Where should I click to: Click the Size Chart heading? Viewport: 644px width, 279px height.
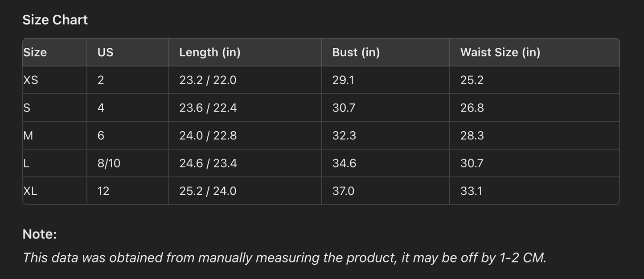coord(55,20)
